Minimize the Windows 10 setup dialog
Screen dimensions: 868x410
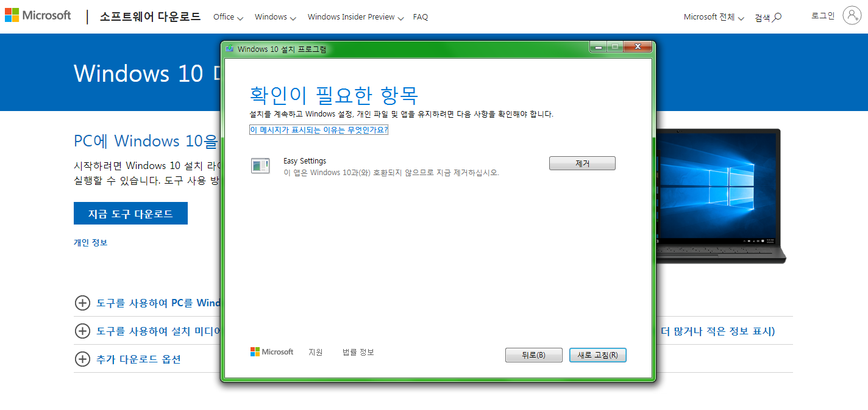(x=598, y=47)
